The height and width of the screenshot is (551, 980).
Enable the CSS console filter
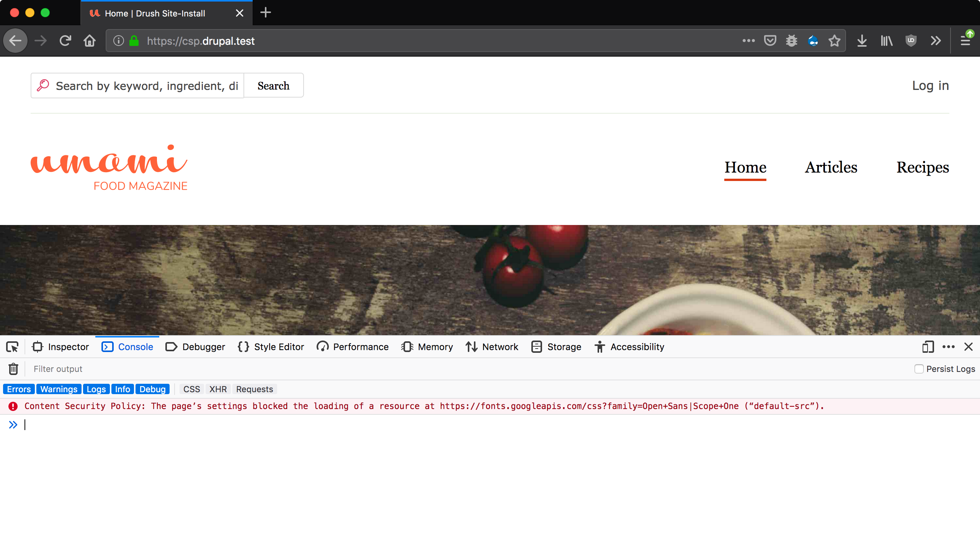pos(191,389)
